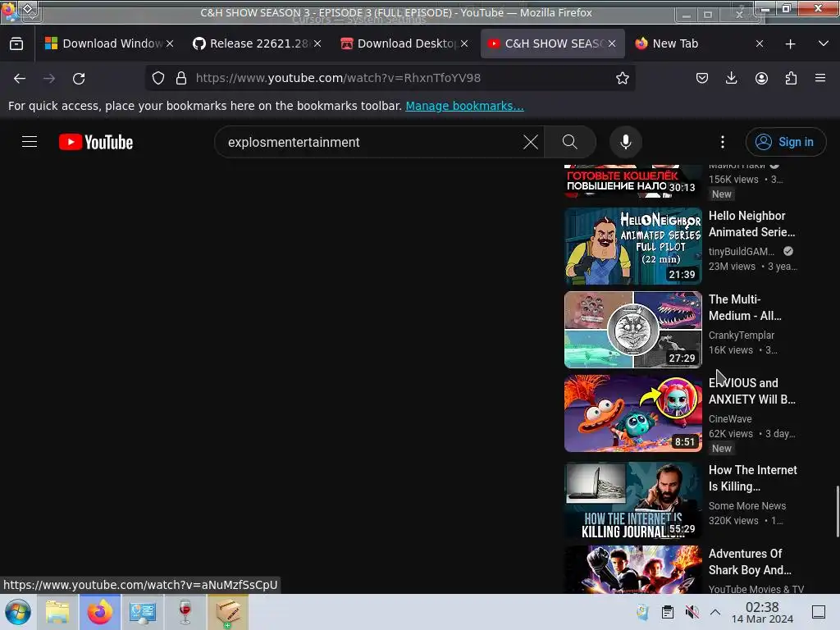840x630 pixels.
Task: Show site security lock information
Action: 181,78
